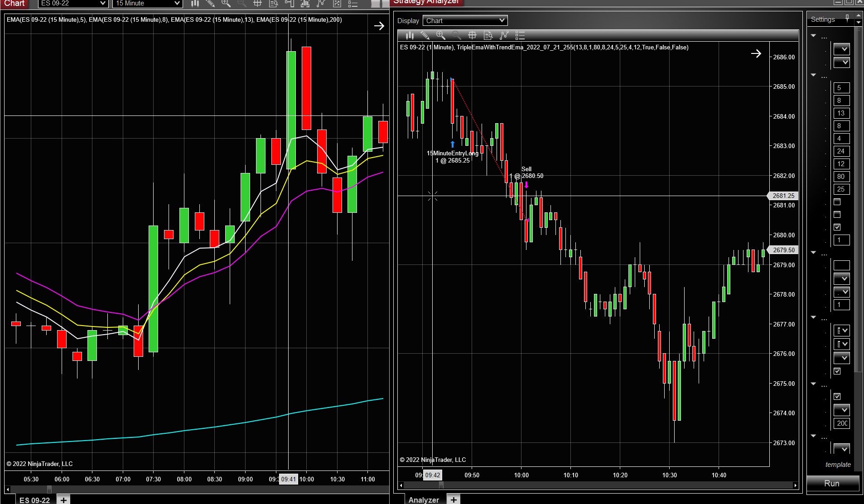Toggle the checkbox above the 200 input field

coord(837,396)
